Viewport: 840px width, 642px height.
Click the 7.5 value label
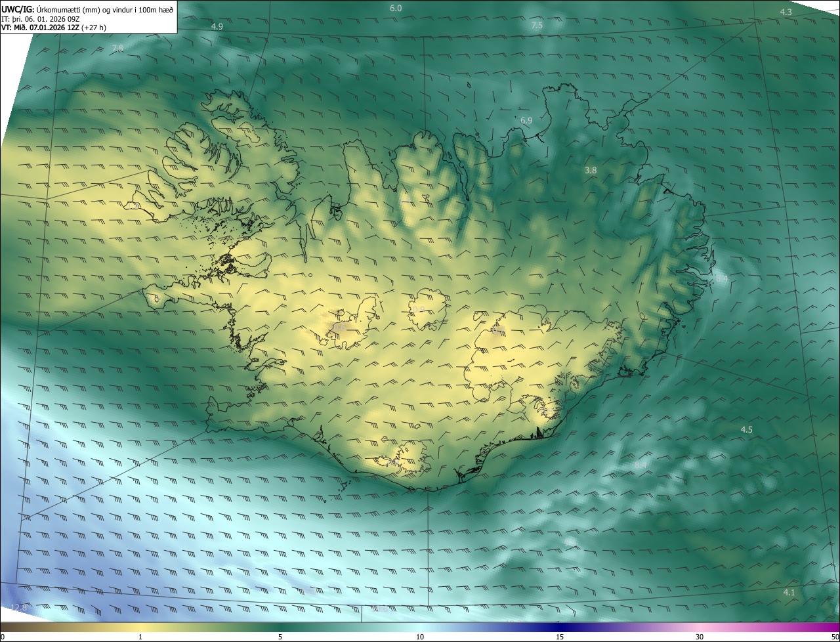click(537, 26)
